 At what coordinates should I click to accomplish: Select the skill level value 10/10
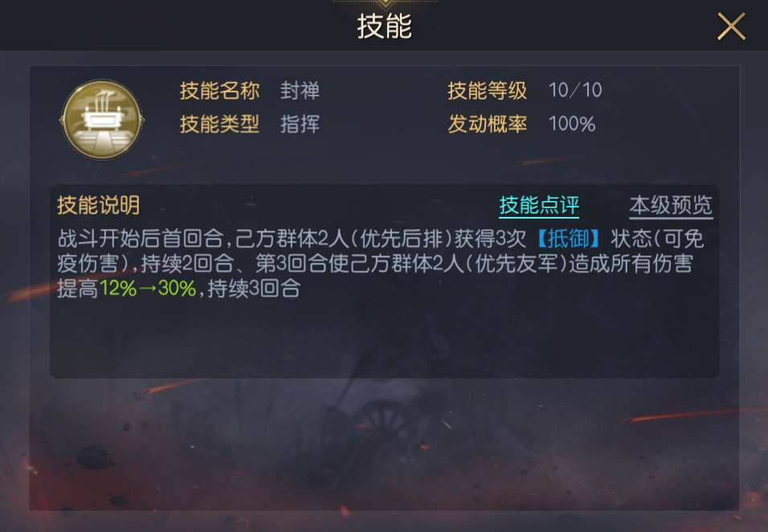tap(575, 91)
